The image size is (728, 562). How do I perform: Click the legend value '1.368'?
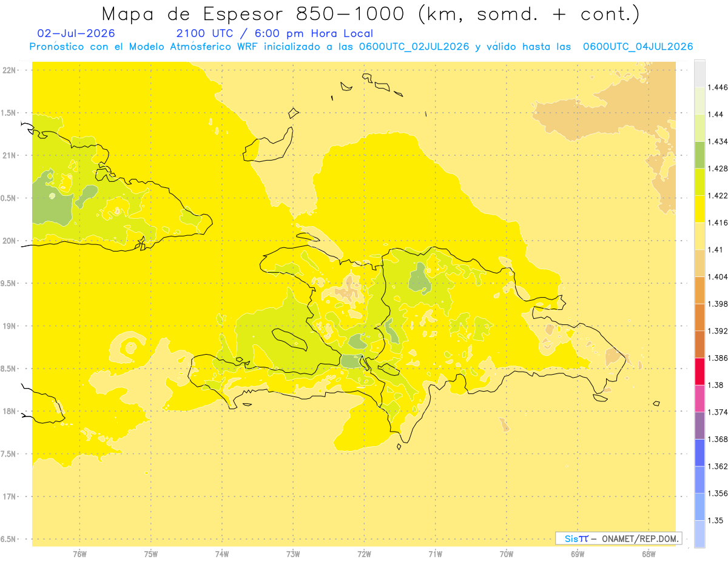(x=717, y=439)
